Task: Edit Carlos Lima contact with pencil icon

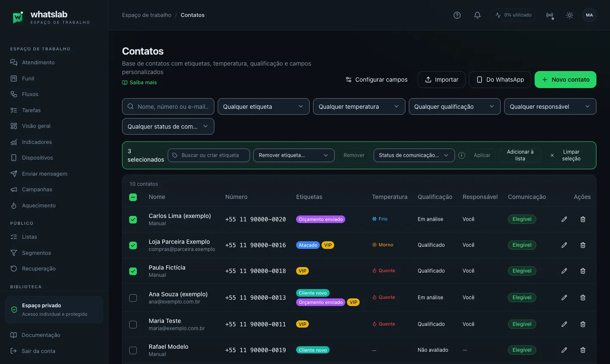Action: click(x=564, y=219)
